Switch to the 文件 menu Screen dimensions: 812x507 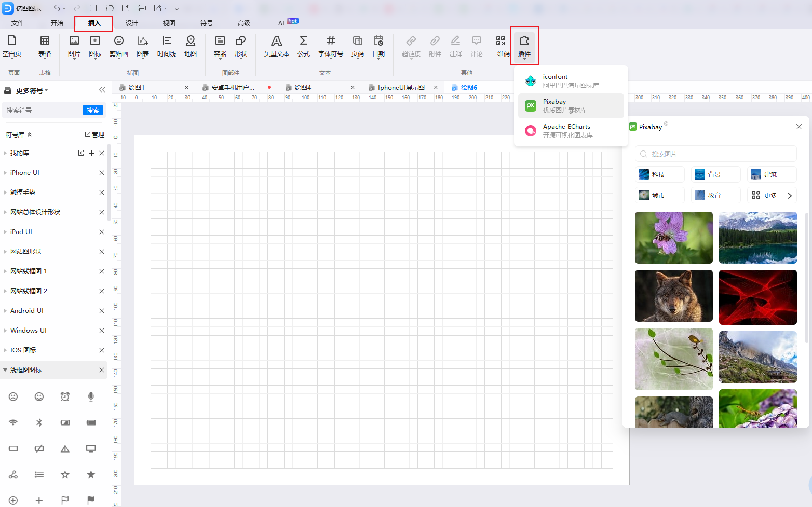click(x=18, y=23)
